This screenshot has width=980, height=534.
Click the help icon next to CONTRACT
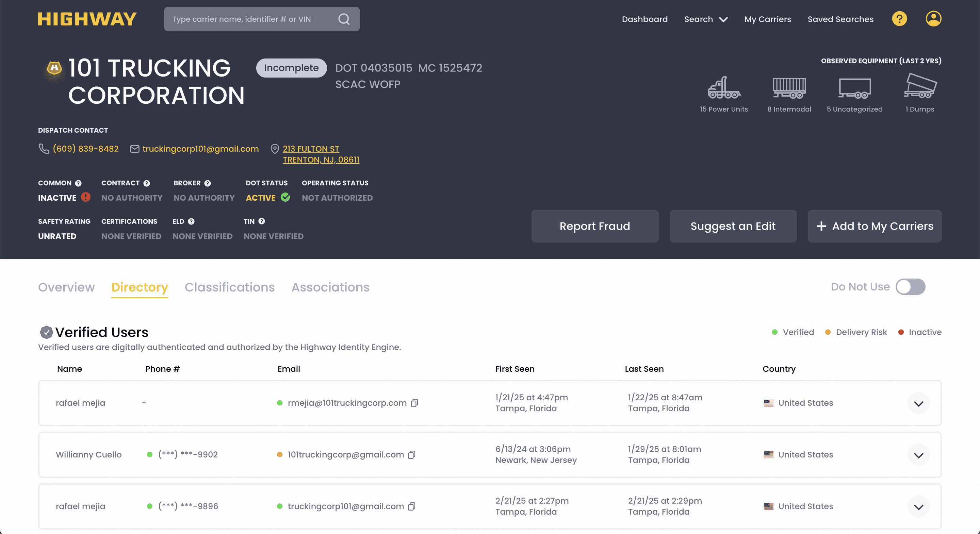[x=146, y=183]
